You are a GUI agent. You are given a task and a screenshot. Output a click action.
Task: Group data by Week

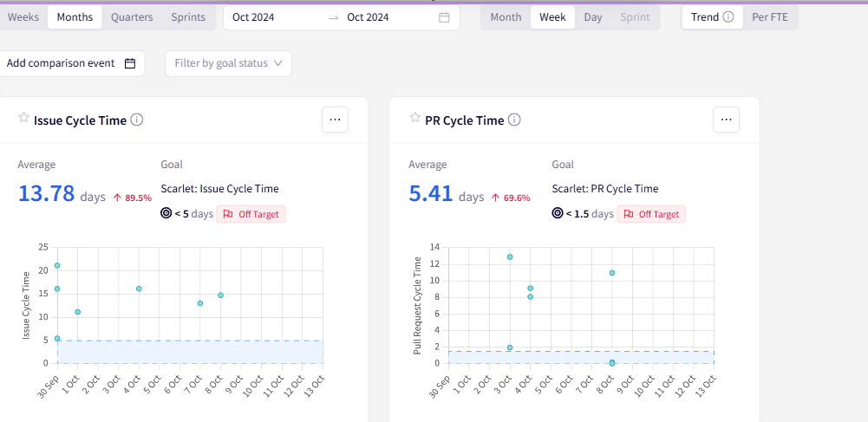(x=552, y=17)
